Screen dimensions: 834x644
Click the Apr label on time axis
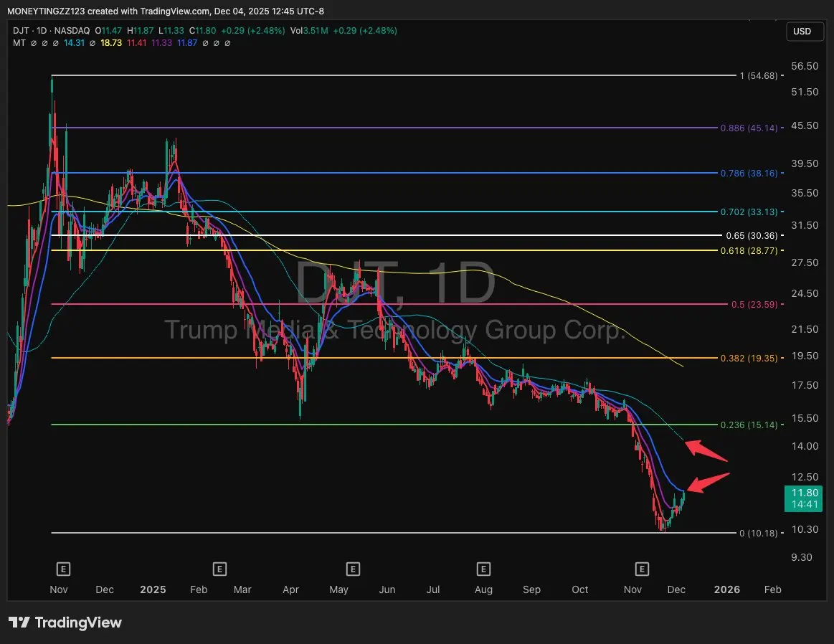point(291,589)
